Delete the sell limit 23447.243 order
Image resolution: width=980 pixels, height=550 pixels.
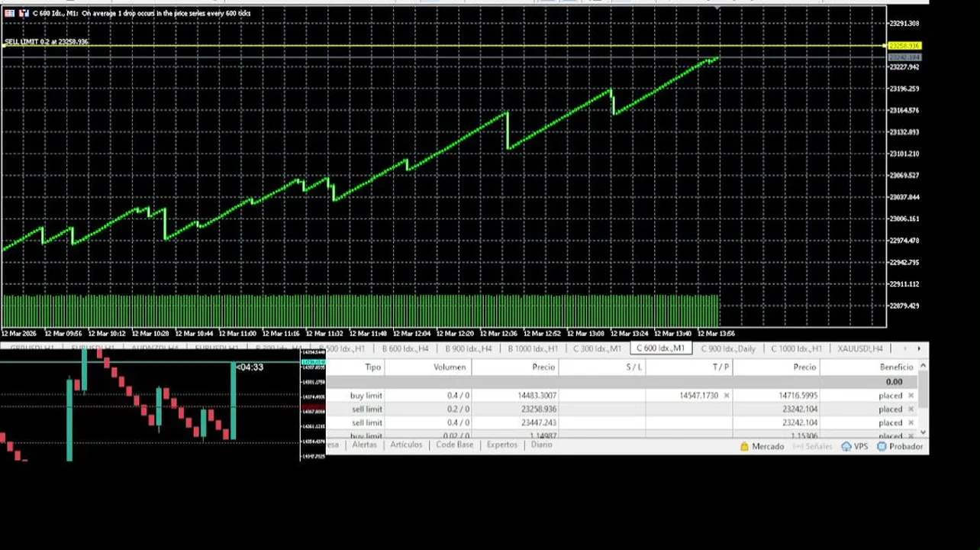911,422
